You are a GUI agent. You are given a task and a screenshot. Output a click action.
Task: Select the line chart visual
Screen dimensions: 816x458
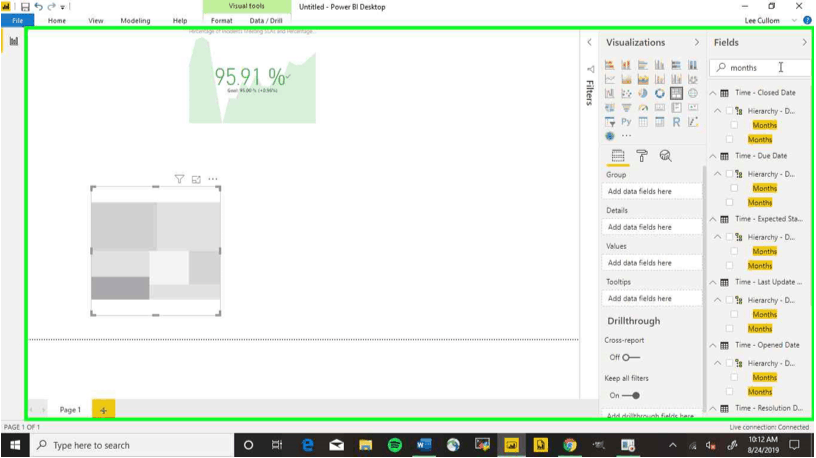click(x=609, y=79)
